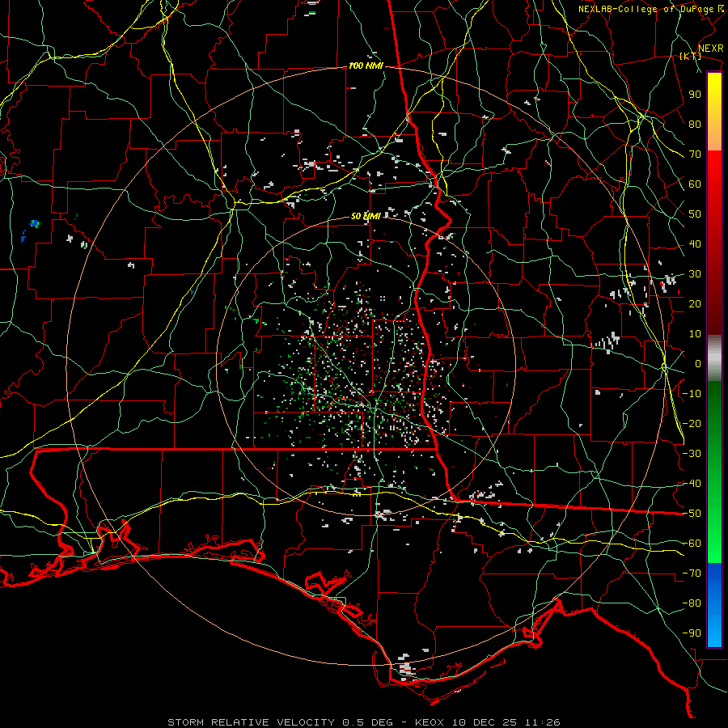Click the -50 value on velocity scale
Screen dimensions: 728x728
tap(692, 514)
